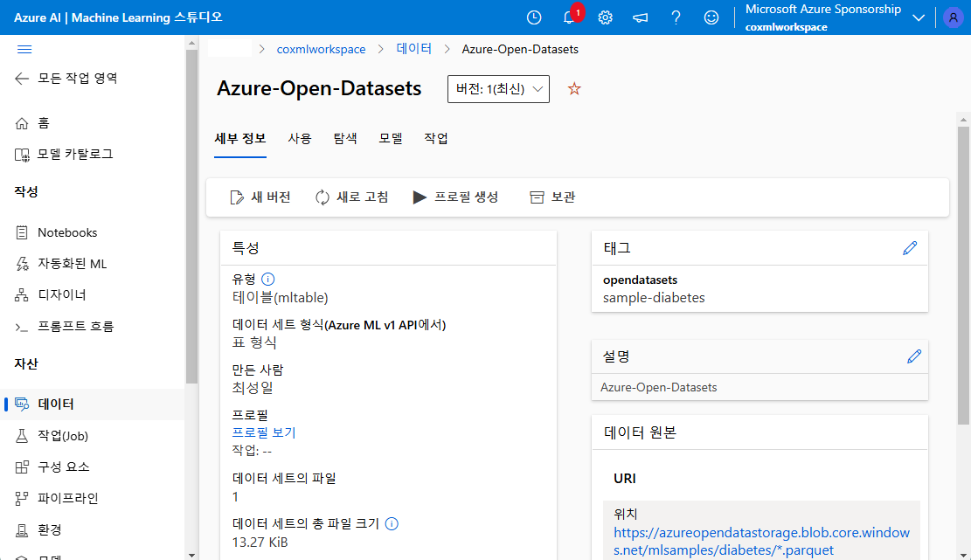Switch to the 세부 정보 tab
Image resolution: width=971 pixels, height=560 pixels.
pos(240,139)
